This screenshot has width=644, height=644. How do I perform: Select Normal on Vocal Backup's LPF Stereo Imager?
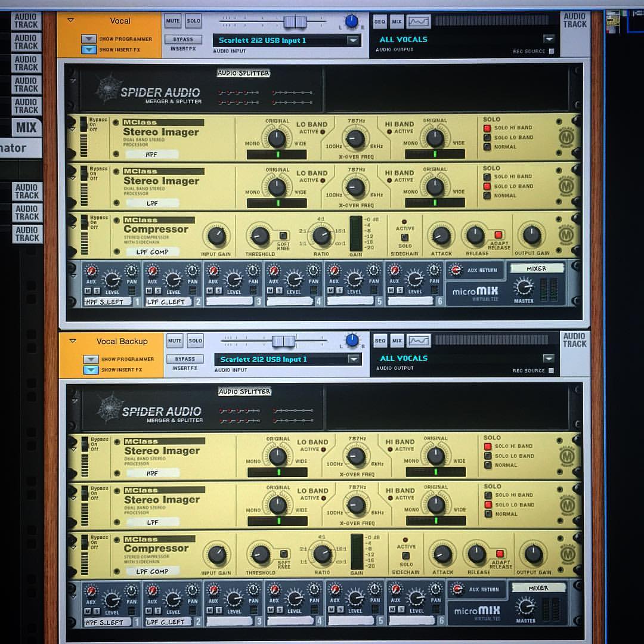tap(488, 514)
